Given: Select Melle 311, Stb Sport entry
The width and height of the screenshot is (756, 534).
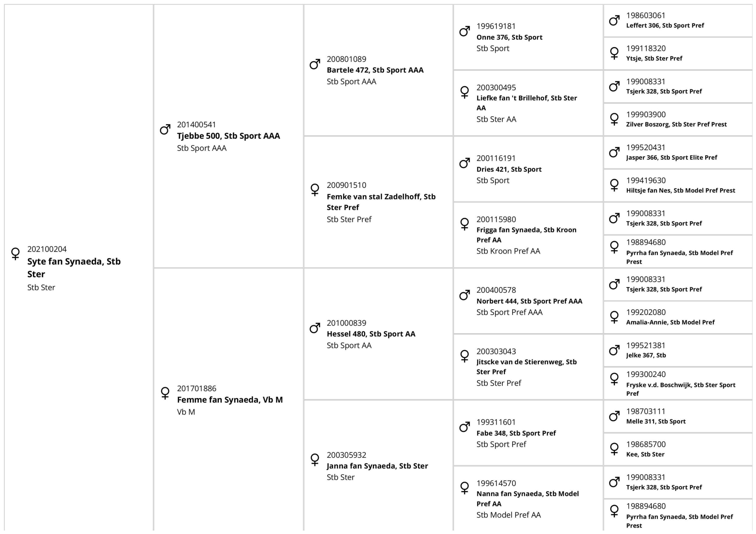Looking at the screenshot, I should (656, 421).
